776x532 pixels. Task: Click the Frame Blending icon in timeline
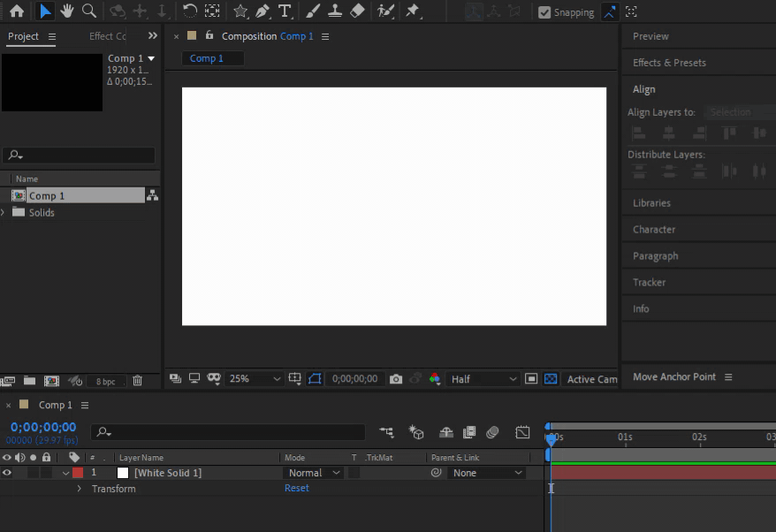point(469,432)
